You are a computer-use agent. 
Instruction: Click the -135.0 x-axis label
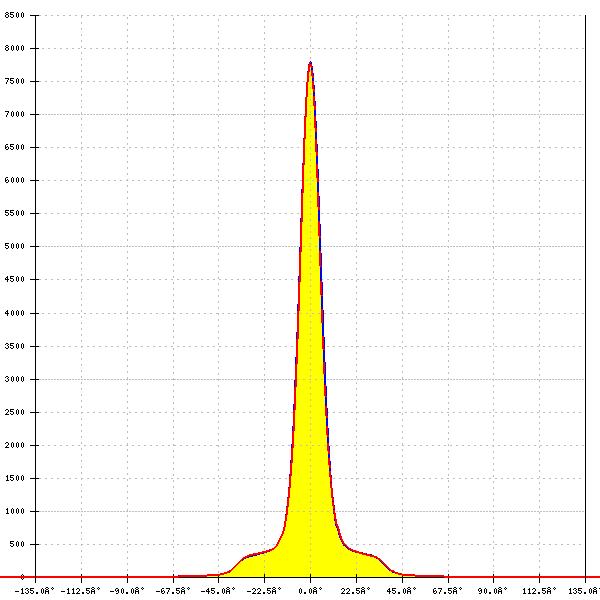[34, 591]
